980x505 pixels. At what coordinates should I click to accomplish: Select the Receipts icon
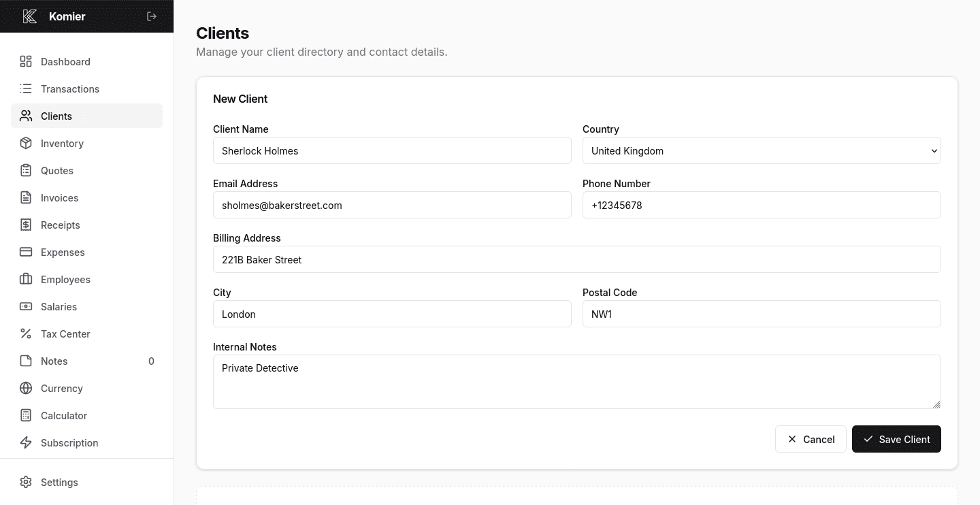[26, 225]
